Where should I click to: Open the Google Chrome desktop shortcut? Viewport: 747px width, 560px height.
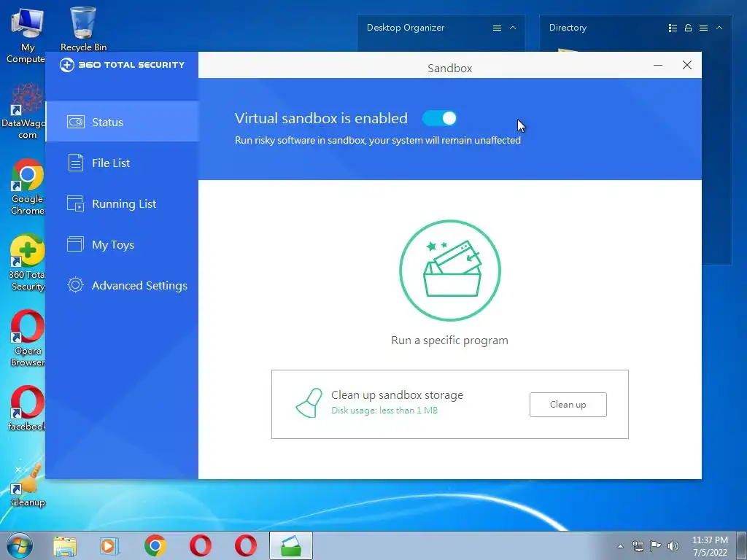point(27,187)
